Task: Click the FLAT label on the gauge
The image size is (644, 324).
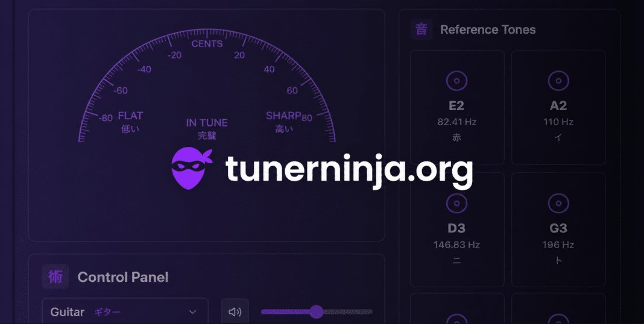Action: (131, 116)
